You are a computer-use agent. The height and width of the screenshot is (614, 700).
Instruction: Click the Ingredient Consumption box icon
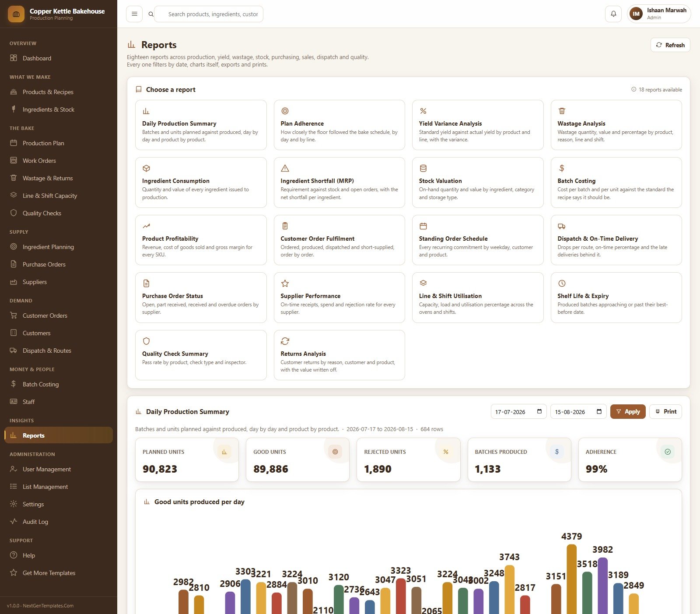tap(146, 168)
